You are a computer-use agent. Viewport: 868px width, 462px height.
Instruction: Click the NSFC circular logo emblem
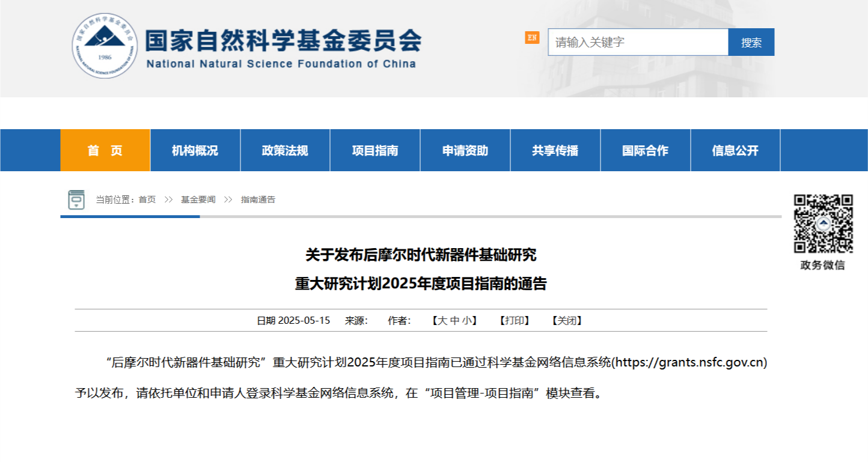[105, 45]
